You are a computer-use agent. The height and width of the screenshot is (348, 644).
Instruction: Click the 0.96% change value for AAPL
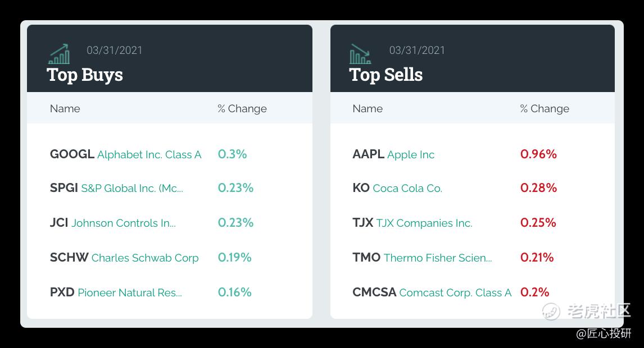(x=538, y=154)
